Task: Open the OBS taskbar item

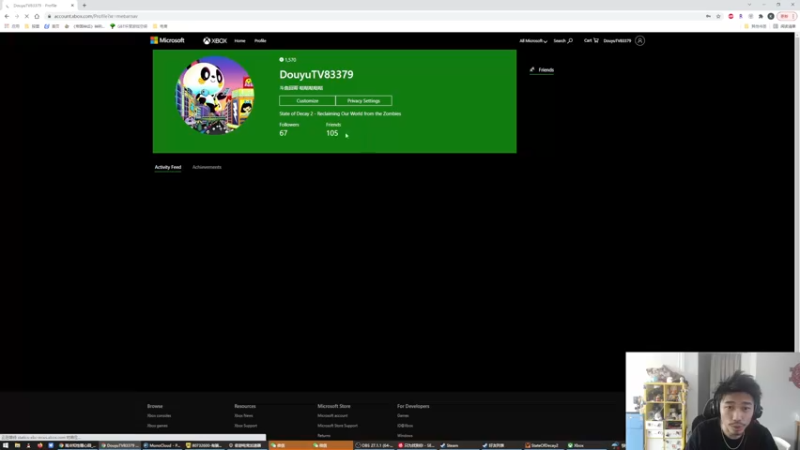Action: pyautogui.click(x=374, y=445)
